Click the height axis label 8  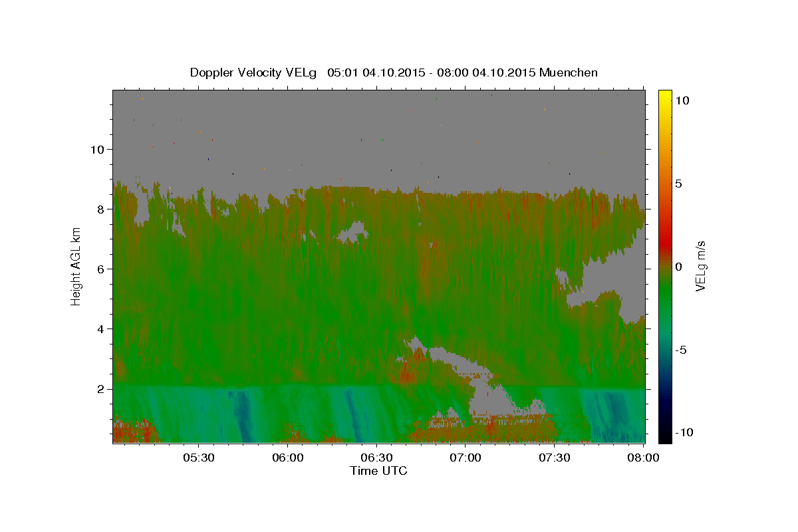coord(100,209)
